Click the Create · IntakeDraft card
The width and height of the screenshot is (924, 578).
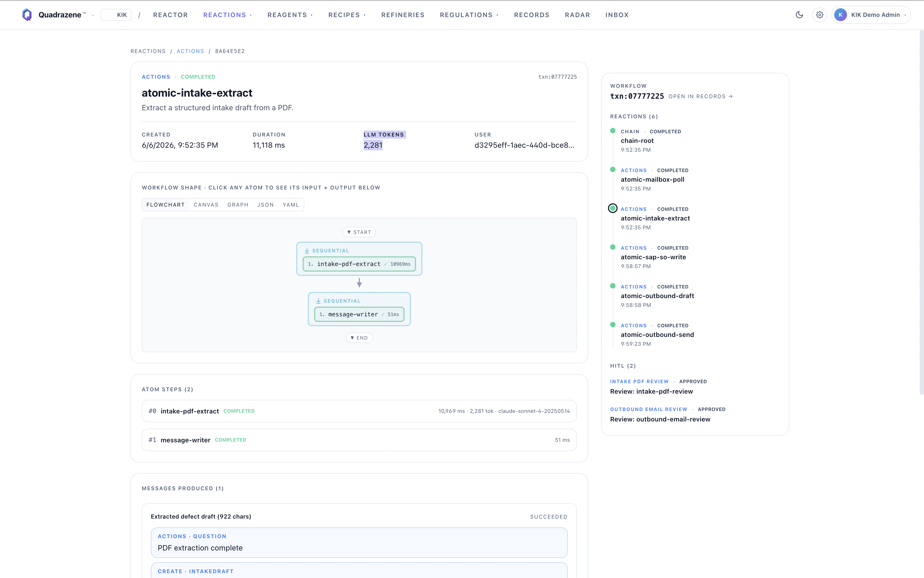pos(359,570)
